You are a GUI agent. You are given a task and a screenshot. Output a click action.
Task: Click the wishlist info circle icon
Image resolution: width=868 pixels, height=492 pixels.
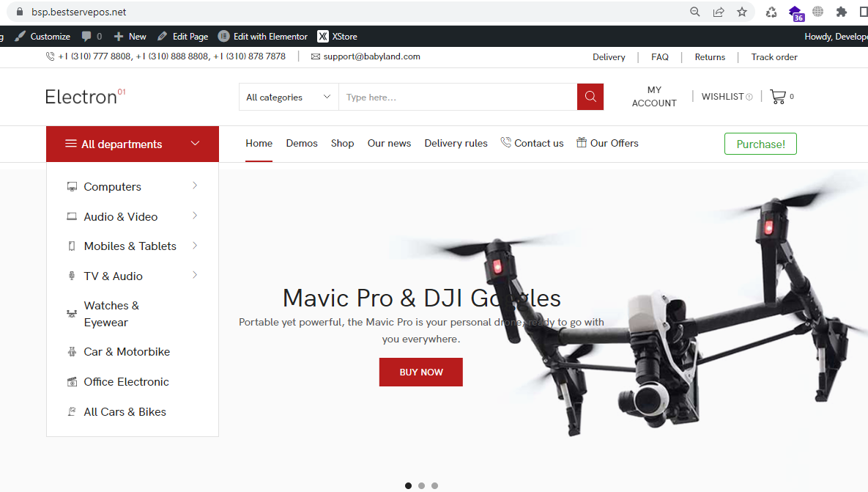[x=749, y=97]
